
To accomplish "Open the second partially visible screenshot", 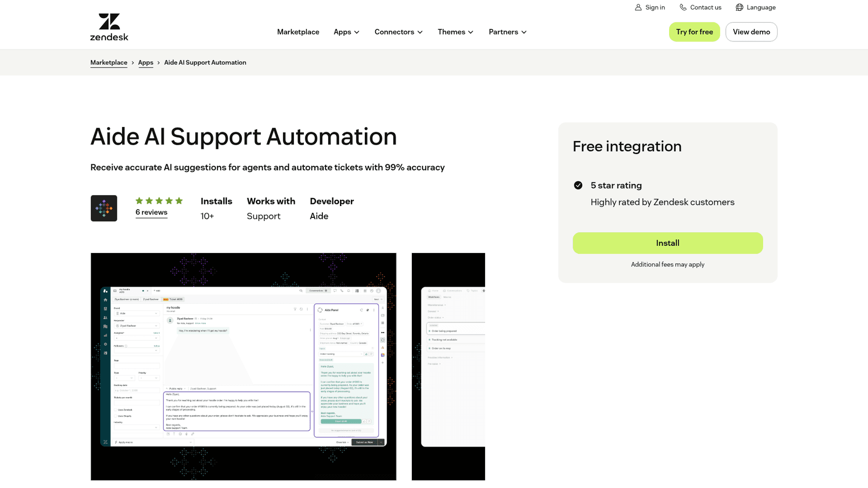I will pyautogui.click(x=448, y=367).
